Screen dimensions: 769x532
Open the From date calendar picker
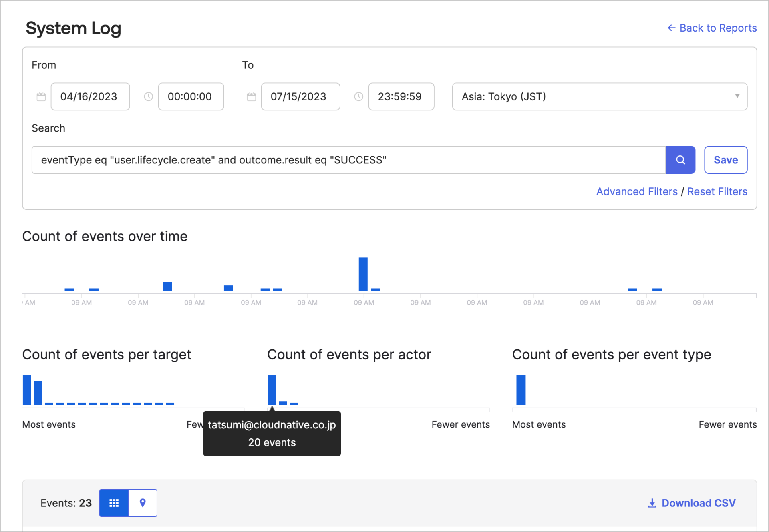(41, 96)
